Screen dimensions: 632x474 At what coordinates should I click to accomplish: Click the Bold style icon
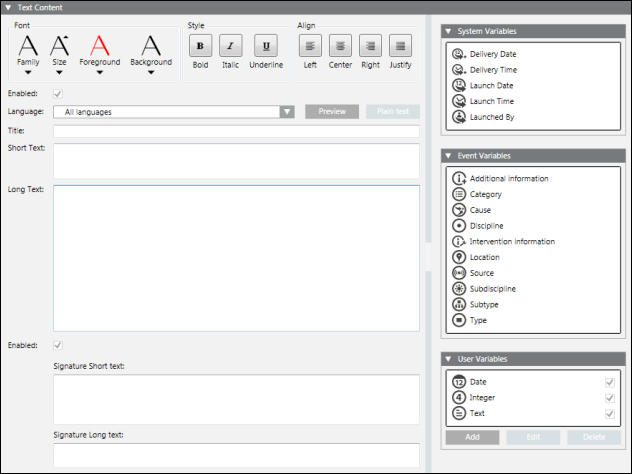(200, 45)
